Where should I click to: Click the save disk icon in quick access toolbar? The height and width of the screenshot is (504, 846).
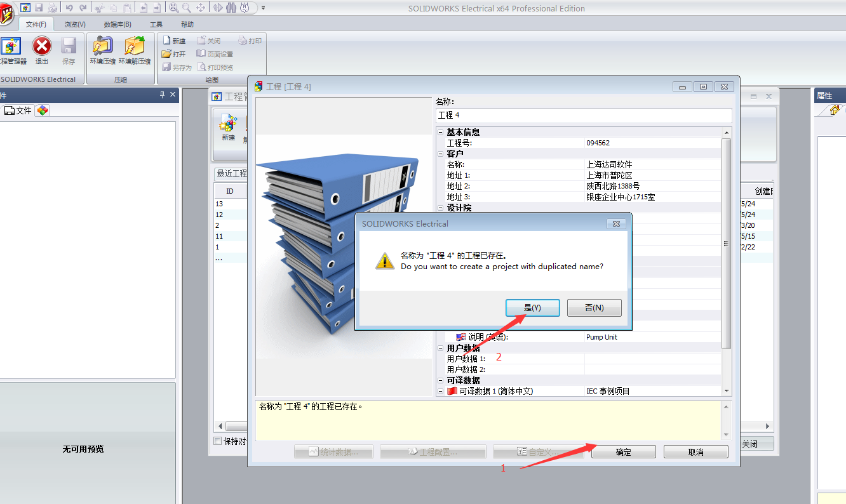point(39,8)
